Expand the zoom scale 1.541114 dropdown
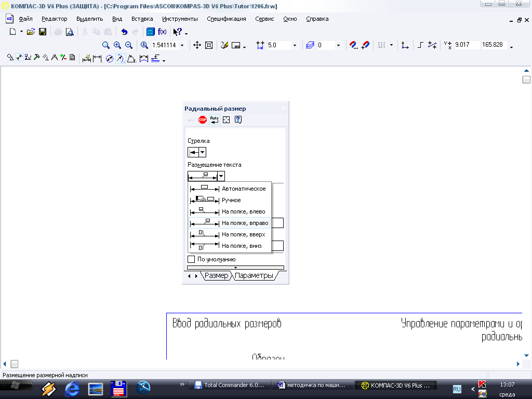This screenshot has width=532, height=399. [182, 45]
